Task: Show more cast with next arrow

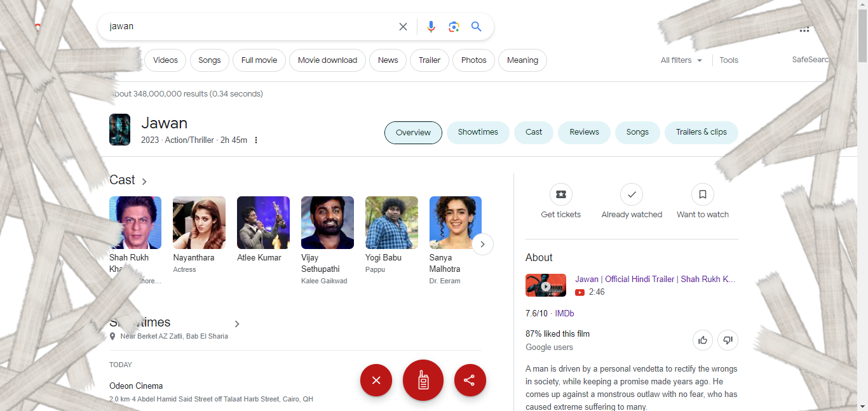Action: [x=483, y=244]
